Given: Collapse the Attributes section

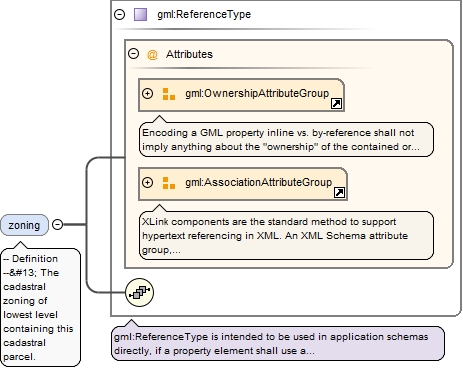Looking at the screenshot, I should click(x=134, y=54).
